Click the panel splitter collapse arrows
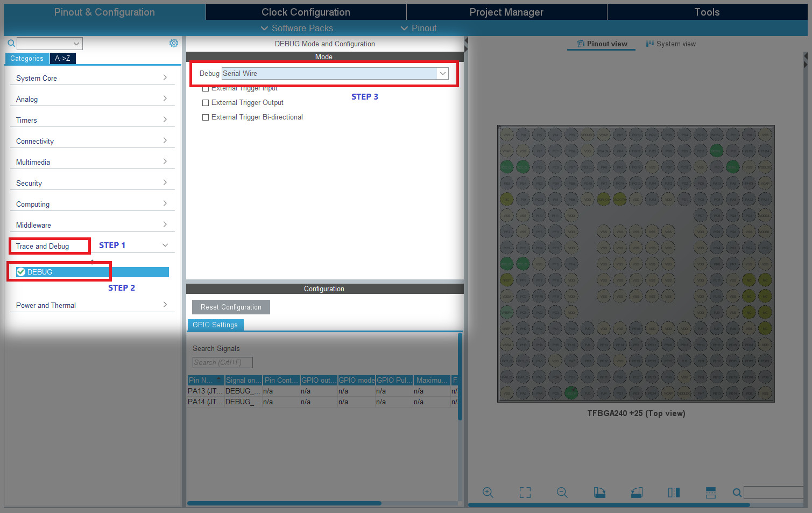Screen dimensions: 812x513 (466, 45)
